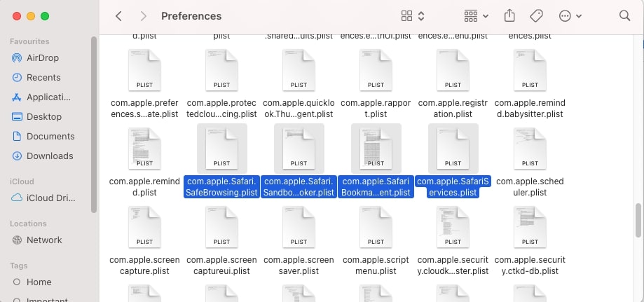The height and width of the screenshot is (302, 644).
Task: Select com.apple.quicklook.Thu…gent.plist file icon
Action: tap(299, 70)
